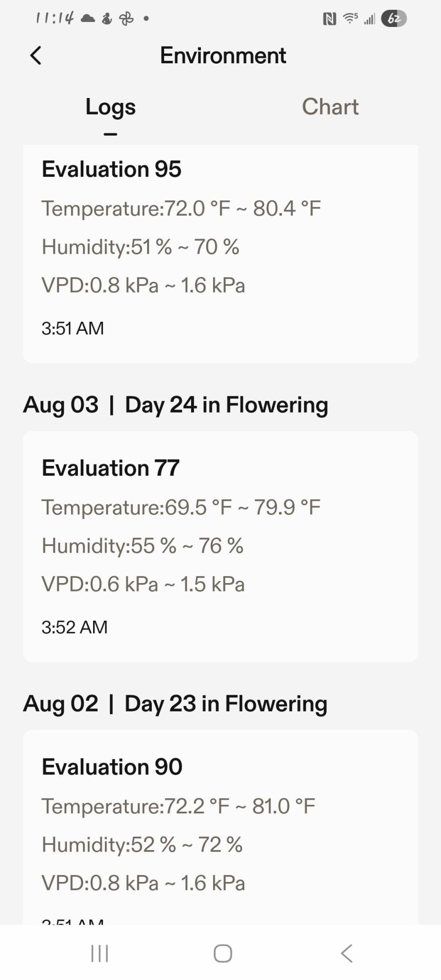Tap the Temperature 69.5 °F ~ 79.9 °F line

click(x=181, y=507)
